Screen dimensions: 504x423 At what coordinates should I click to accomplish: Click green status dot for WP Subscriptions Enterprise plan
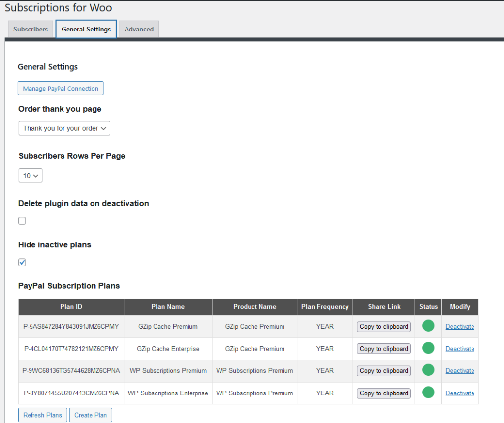coord(428,393)
